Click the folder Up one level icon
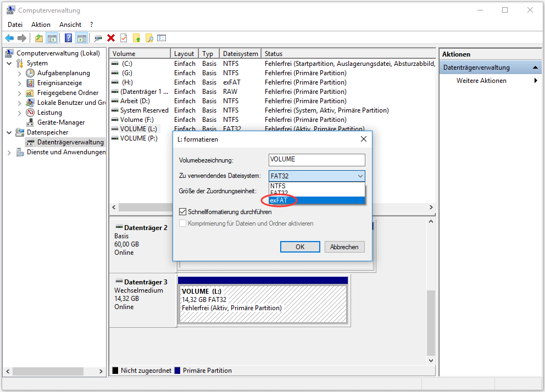545x392 pixels. coord(39,38)
